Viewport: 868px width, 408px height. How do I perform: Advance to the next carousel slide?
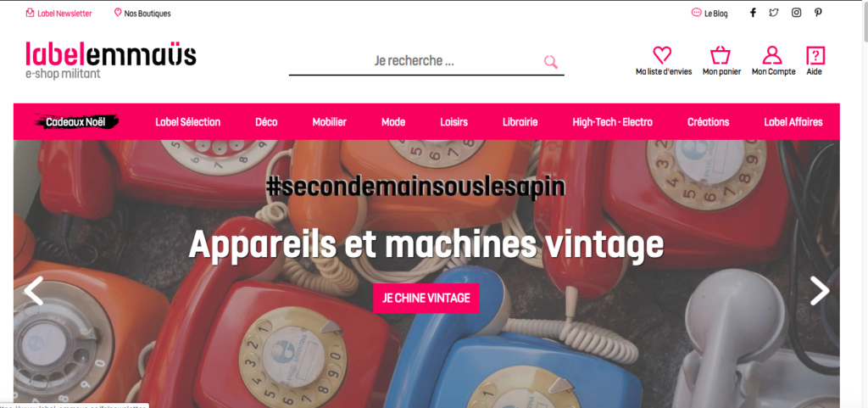tap(820, 291)
